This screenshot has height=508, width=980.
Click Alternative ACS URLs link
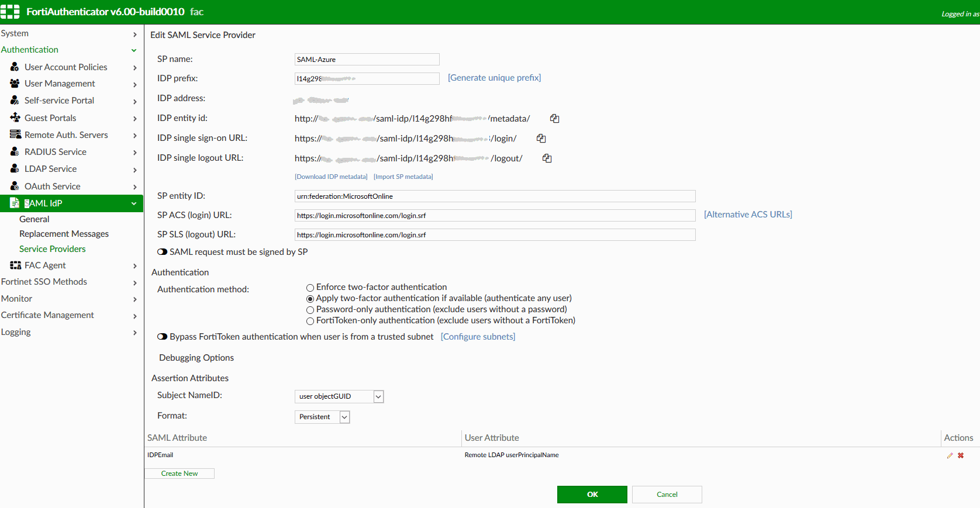click(748, 215)
